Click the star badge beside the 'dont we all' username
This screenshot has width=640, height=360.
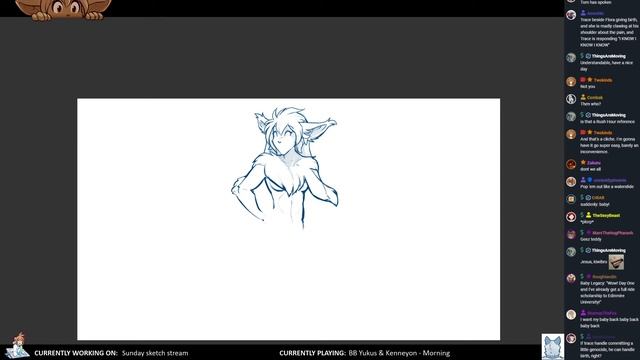[x=583, y=162]
